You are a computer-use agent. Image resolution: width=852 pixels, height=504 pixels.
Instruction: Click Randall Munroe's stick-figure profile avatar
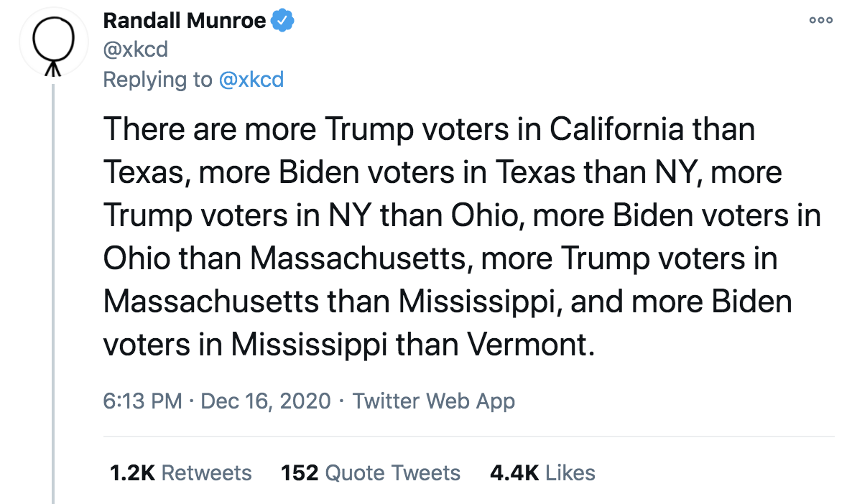[x=54, y=44]
